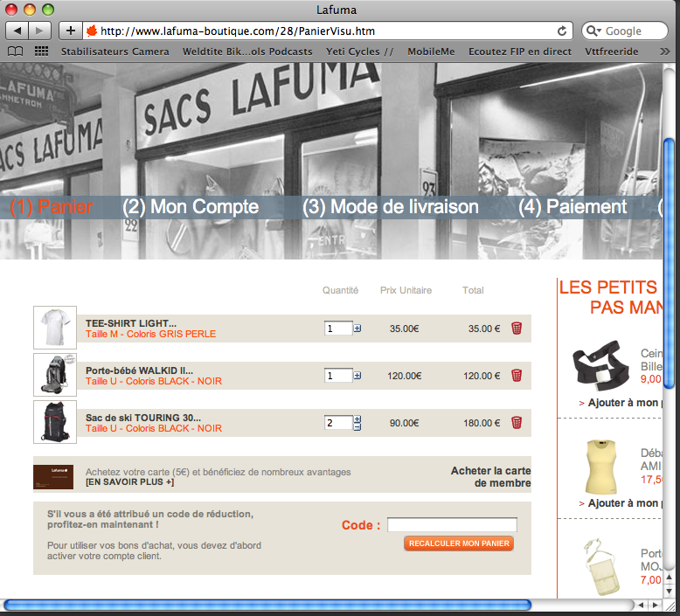Click Sac de ski TOURING quantity field
The image size is (680, 616).
tap(338, 423)
